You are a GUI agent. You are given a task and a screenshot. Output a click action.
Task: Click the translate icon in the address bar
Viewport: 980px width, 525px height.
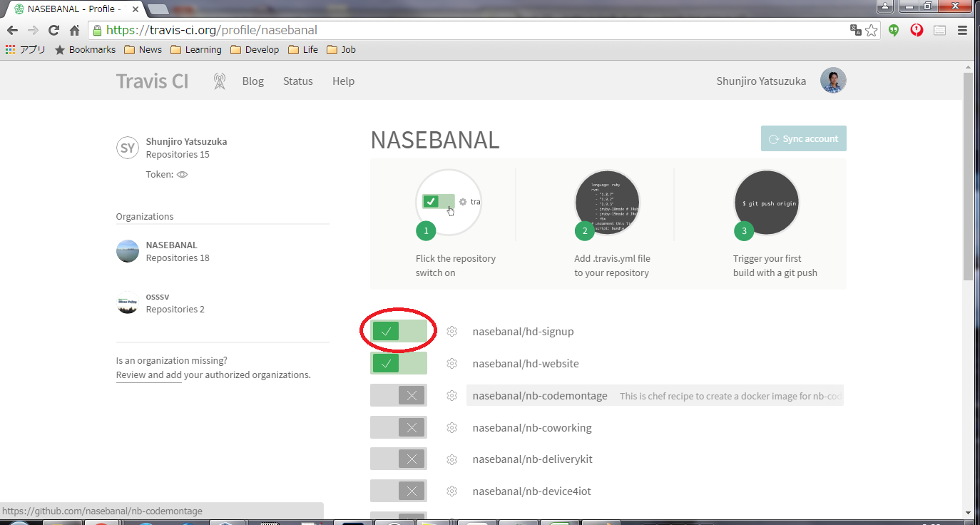coord(855,30)
